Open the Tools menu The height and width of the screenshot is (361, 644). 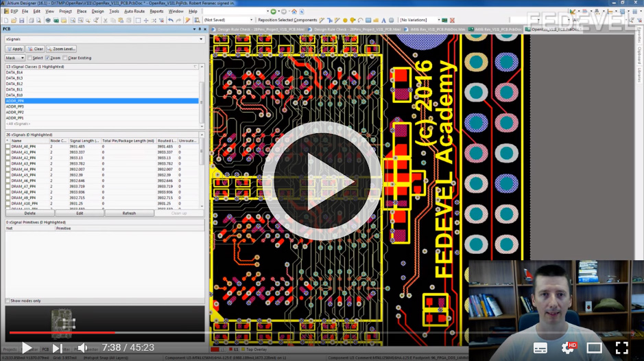[114, 12]
